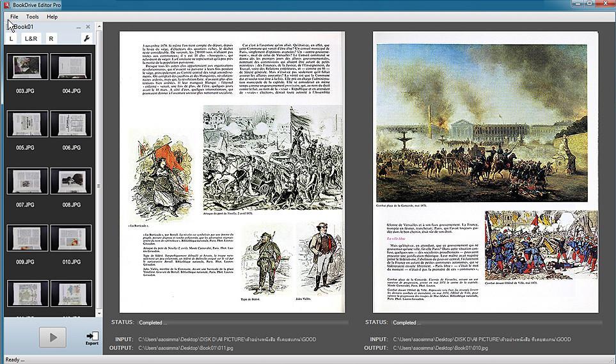Screen dimensions: 616x364
Task: Click the Export icon
Action: (x=92, y=338)
